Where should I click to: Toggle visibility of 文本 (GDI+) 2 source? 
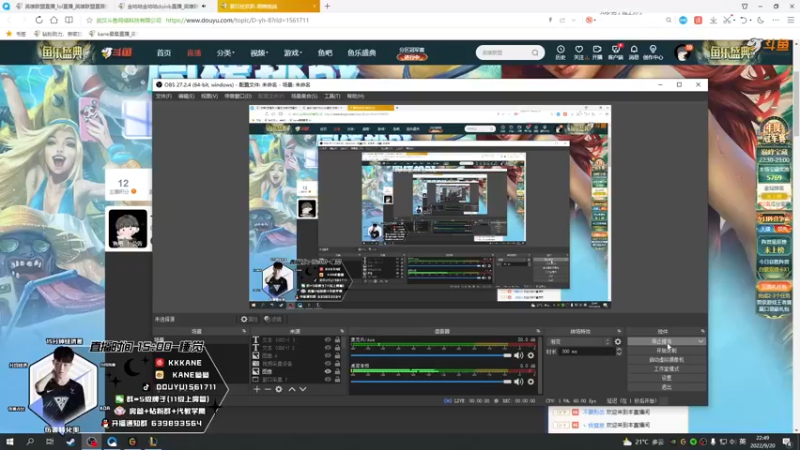(328, 348)
